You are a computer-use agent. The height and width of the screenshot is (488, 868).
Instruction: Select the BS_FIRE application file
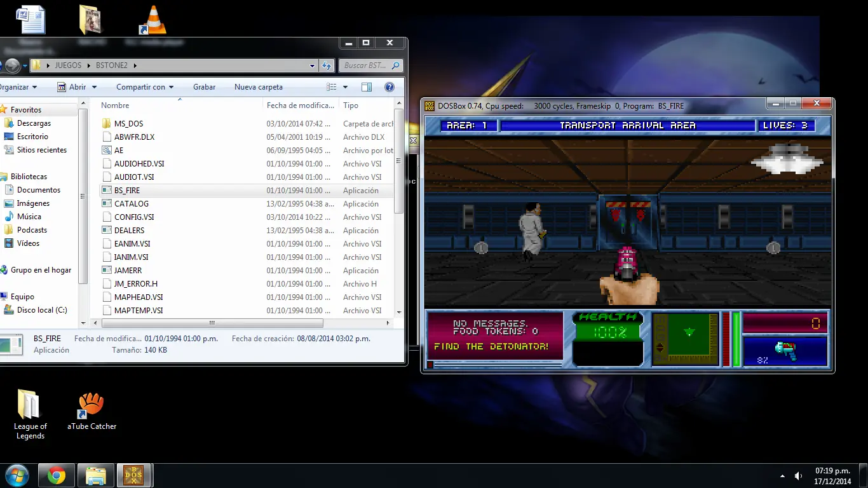[127, 191]
